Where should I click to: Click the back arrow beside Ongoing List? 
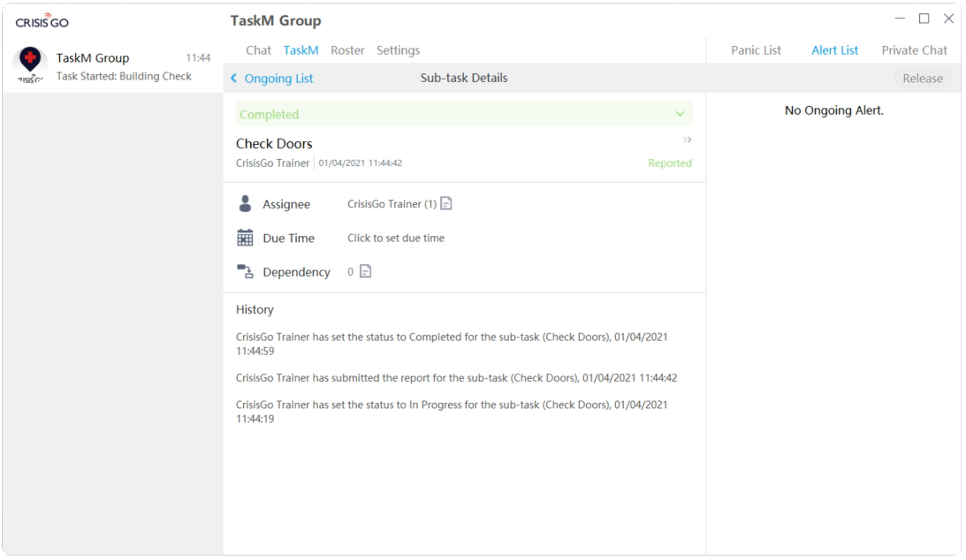click(233, 78)
